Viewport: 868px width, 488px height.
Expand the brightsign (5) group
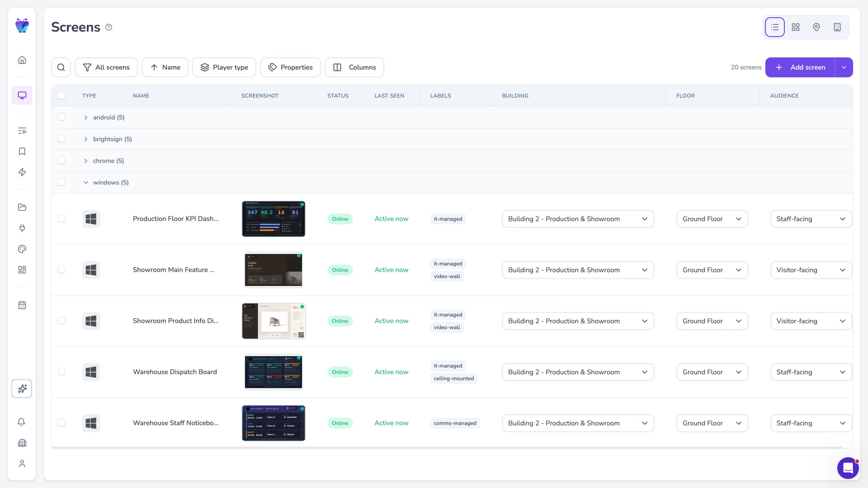coord(85,139)
